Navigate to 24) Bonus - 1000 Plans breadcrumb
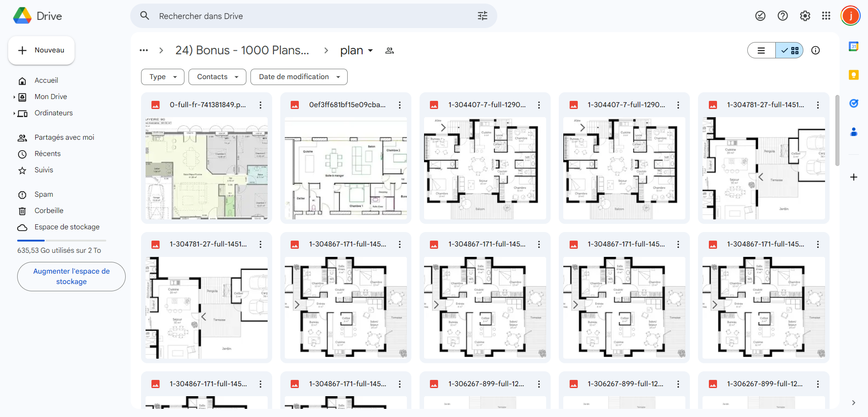This screenshot has width=868, height=417. click(242, 50)
